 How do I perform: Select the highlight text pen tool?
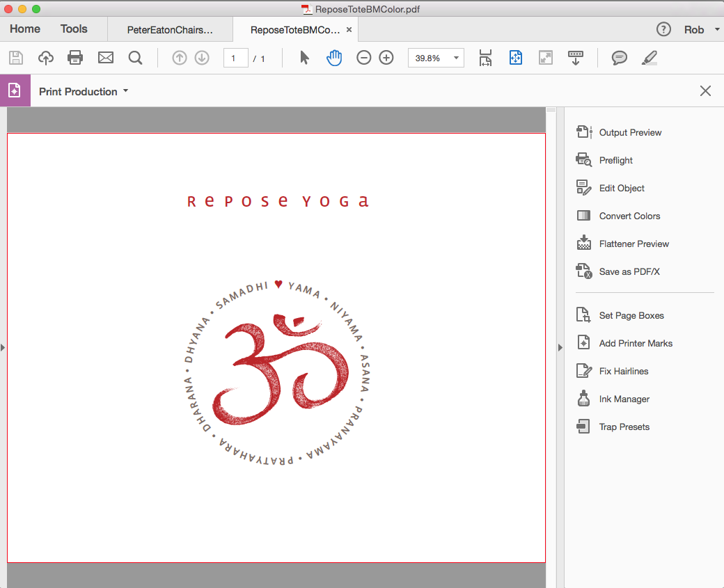tap(649, 58)
